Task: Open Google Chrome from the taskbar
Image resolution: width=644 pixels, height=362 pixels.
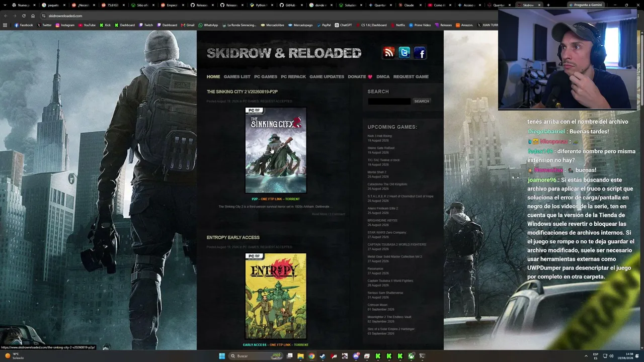Action: (312, 356)
